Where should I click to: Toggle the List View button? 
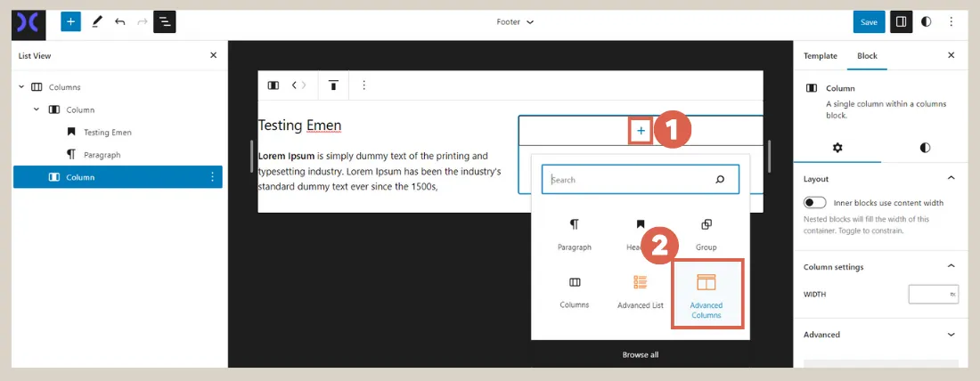point(165,21)
